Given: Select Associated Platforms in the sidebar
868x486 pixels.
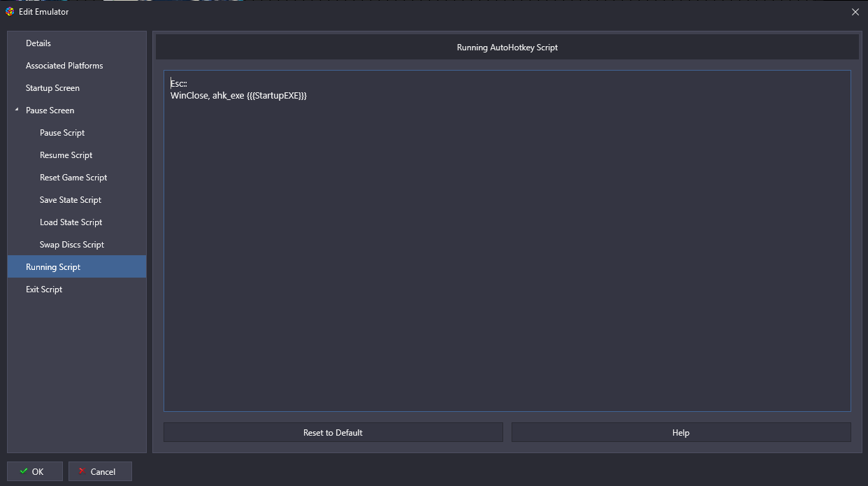Looking at the screenshot, I should pyautogui.click(x=64, y=66).
